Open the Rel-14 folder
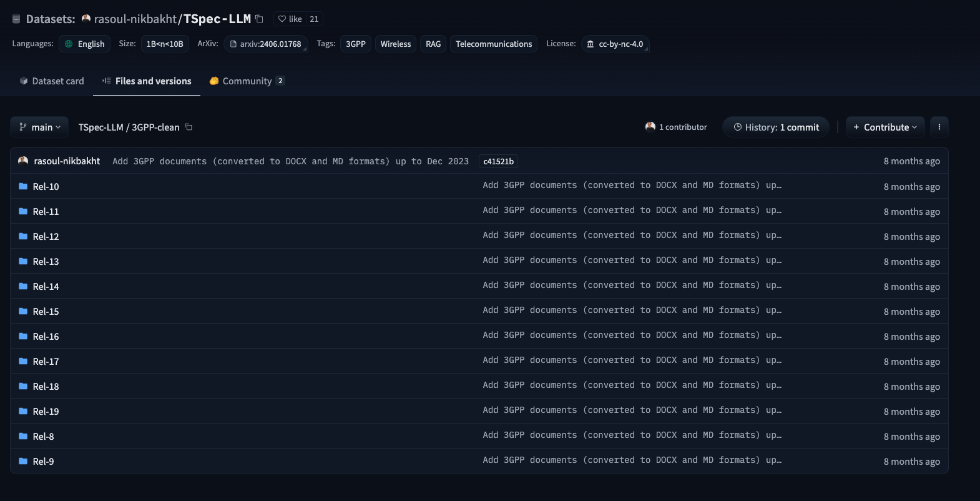The height and width of the screenshot is (501, 980). coord(46,286)
